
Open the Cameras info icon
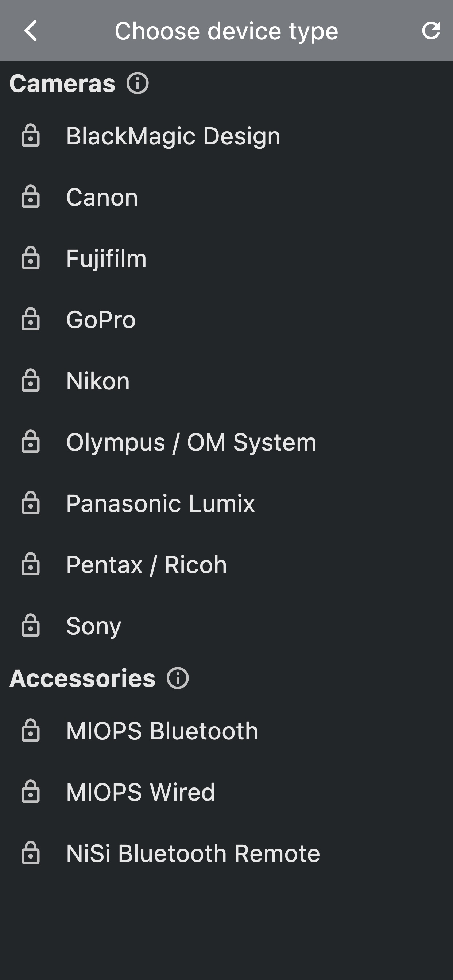point(138,83)
